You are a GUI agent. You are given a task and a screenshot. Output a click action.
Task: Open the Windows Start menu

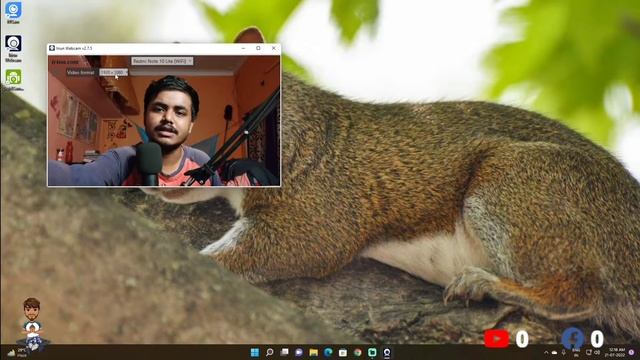[x=255, y=352]
